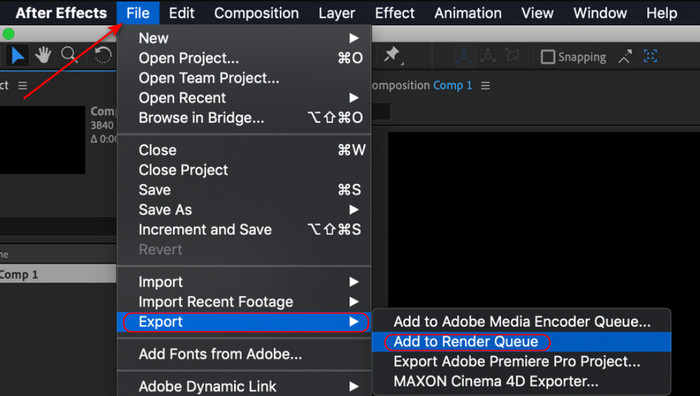Open the Project panel hamburger menu
Image resolution: width=700 pixels, height=396 pixels.
coord(23,85)
